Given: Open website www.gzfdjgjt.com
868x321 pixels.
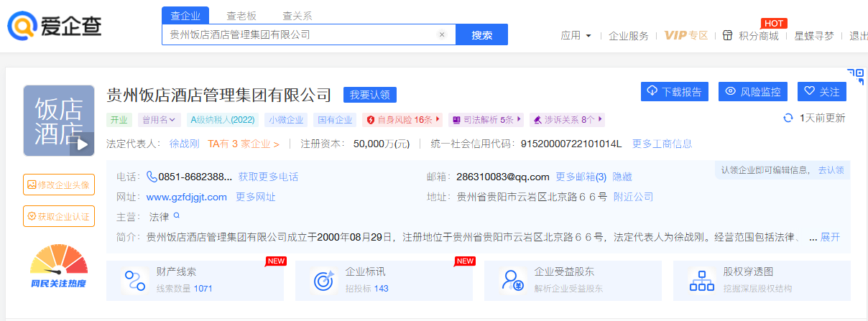Looking at the screenshot, I should pos(187,197).
